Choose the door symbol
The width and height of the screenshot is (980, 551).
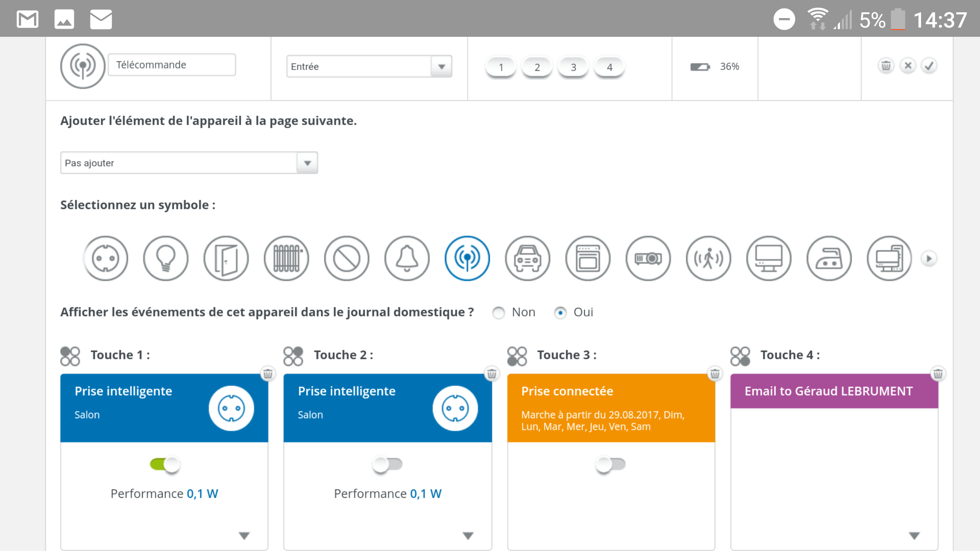click(x=226, y=258)
